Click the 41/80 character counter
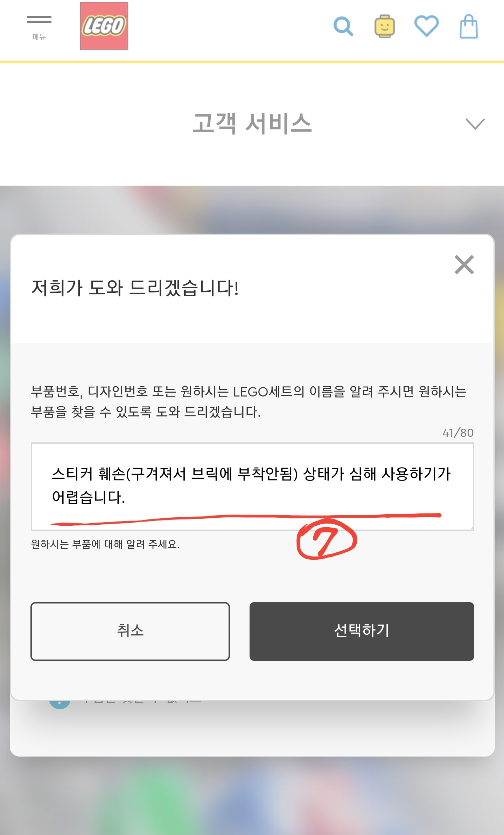The image size is (504, 835). tap(458, 433)
